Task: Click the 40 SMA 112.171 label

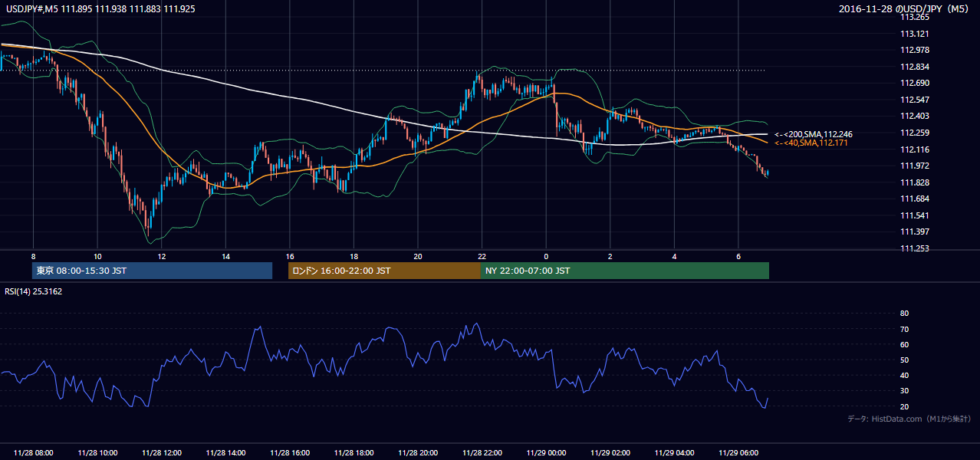Action: [811, 143]
